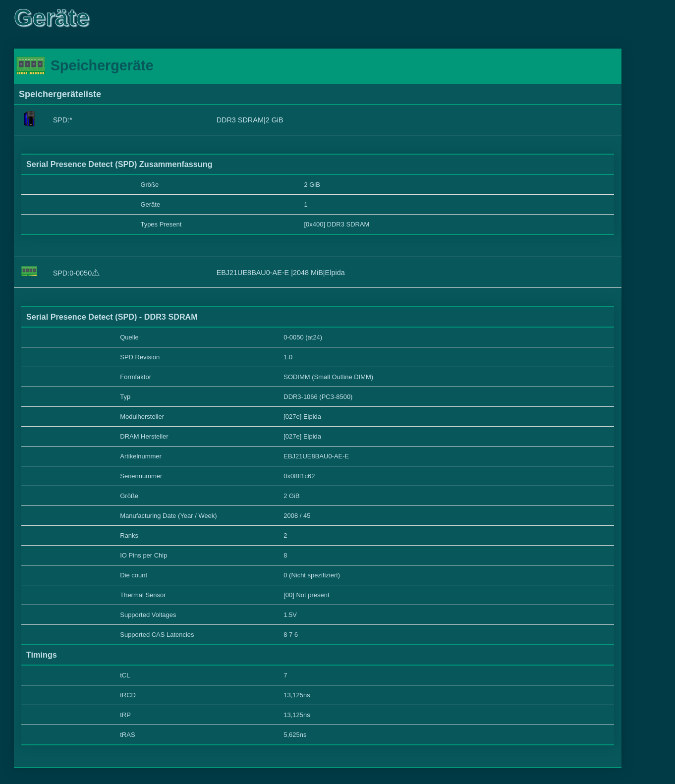Click the tRAS label

(127, 735)
